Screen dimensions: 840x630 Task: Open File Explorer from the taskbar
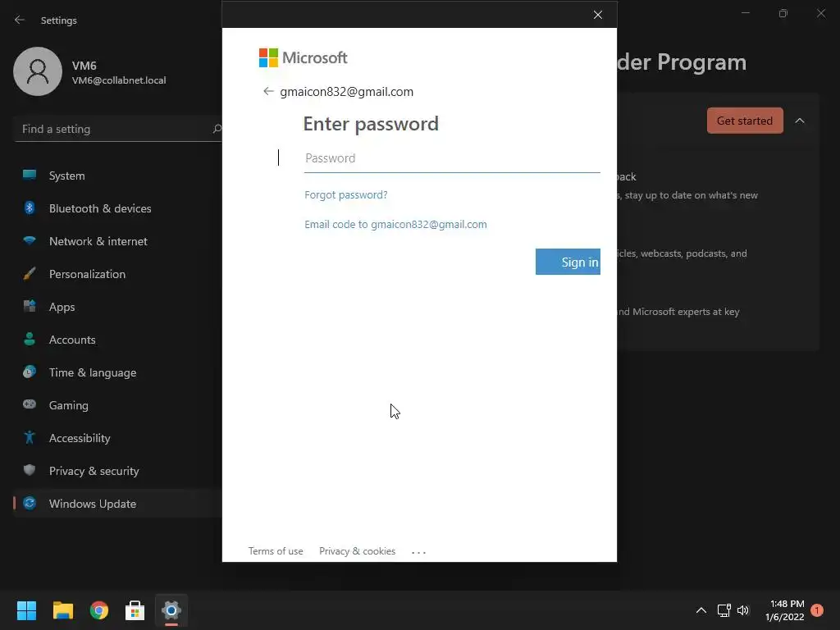tap(62, 610)
